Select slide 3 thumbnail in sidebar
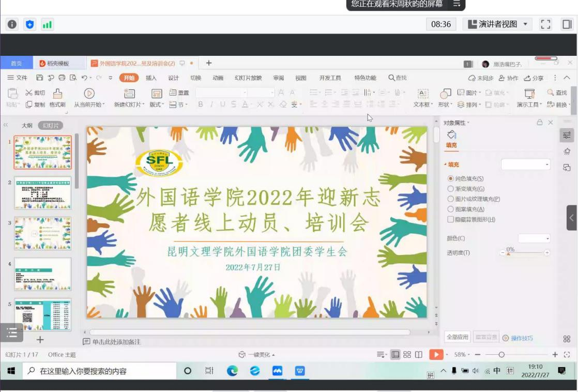This screenshot has height=392, width=578. coord(43,232)
